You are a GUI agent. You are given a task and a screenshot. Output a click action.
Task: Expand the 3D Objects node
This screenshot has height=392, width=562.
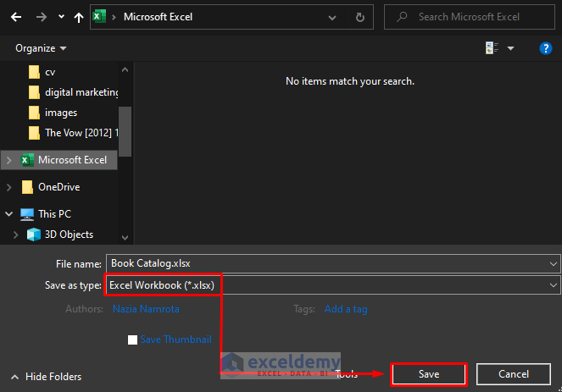tap(16, 235)
